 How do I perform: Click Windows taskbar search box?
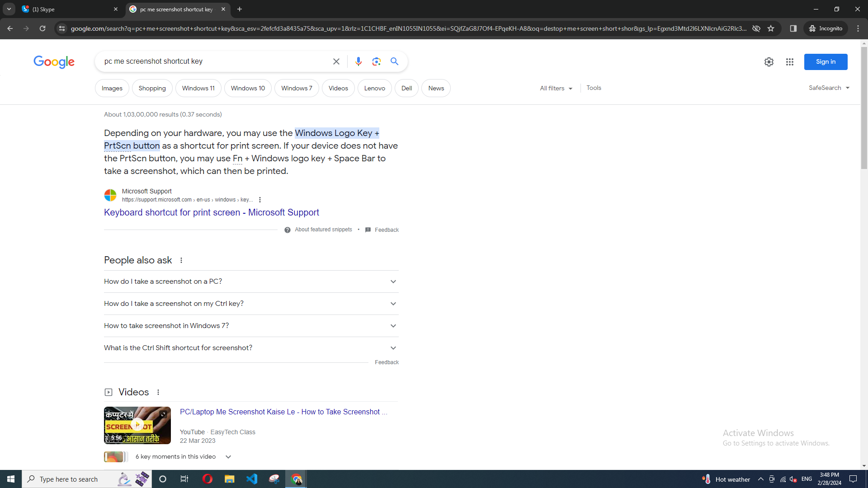(x=86, y=479)
